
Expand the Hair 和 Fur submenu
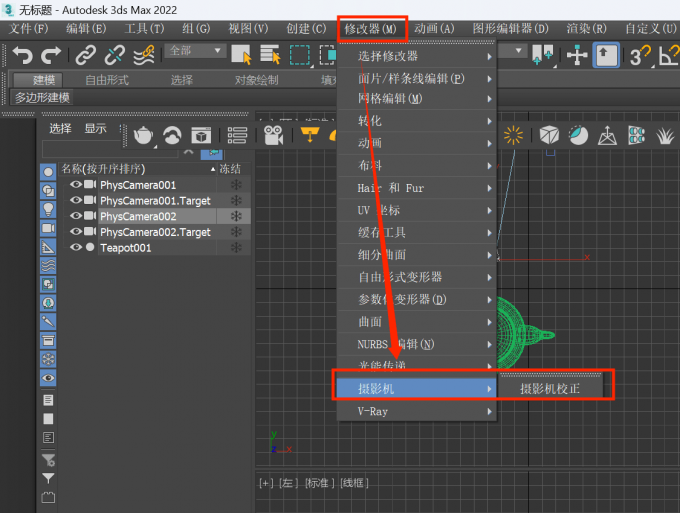(x=417, y=188)
